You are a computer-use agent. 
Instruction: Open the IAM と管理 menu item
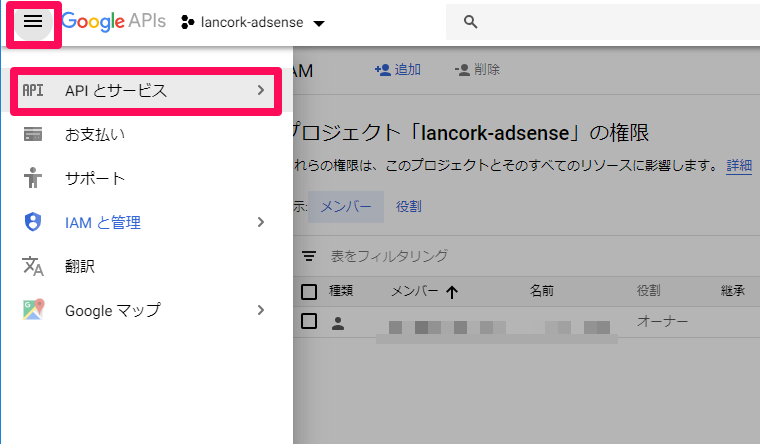(146, 222)
